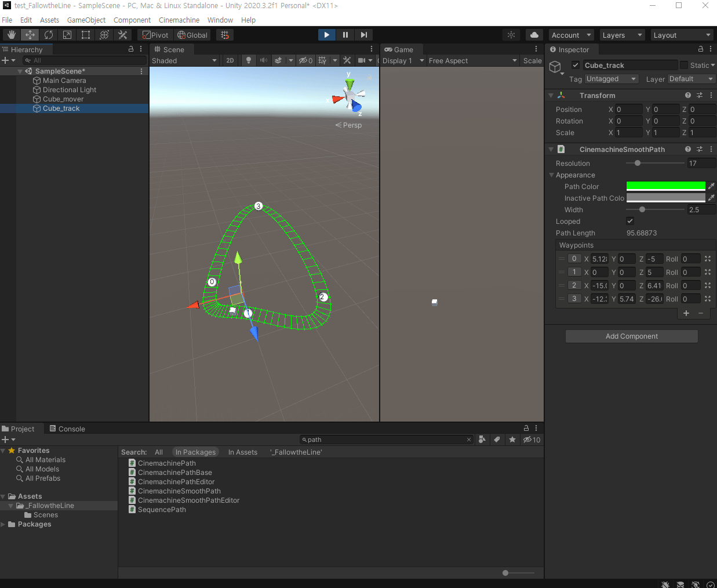Search by type in Project
This screenshot has height=588, width=717.
[482, 440]
